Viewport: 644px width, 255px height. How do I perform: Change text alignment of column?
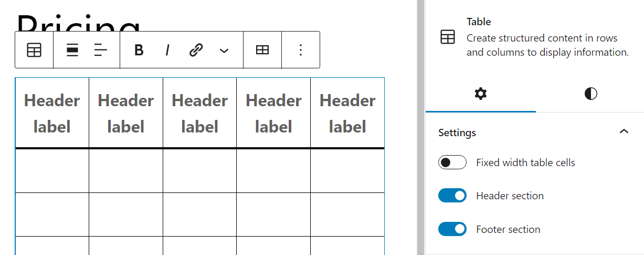100,50
